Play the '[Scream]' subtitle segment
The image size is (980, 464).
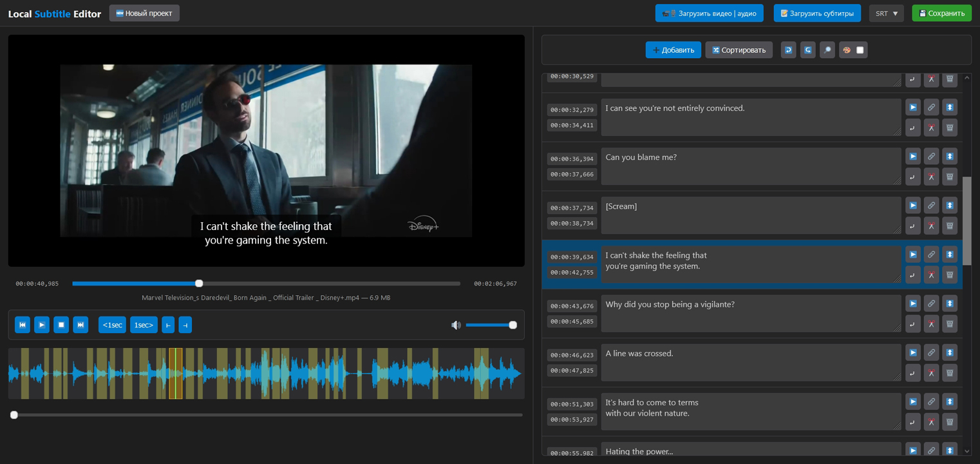click(x=913, y=205)
